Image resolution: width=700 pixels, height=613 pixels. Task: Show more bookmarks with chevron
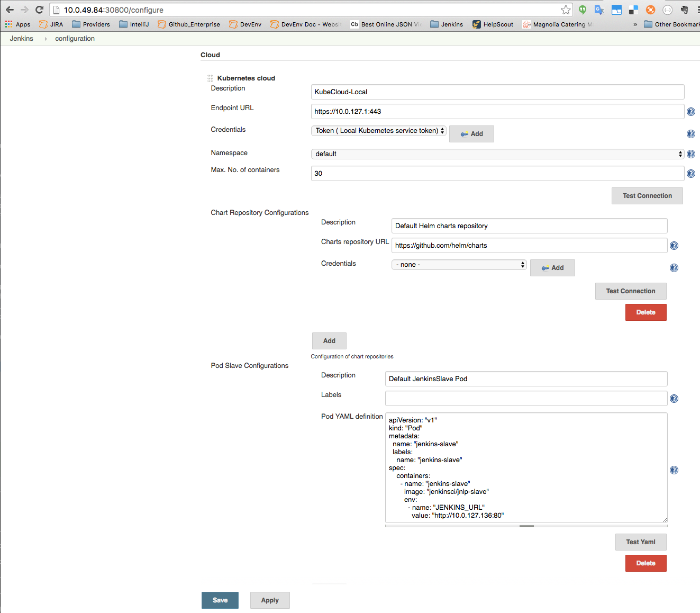click(635, 24)
